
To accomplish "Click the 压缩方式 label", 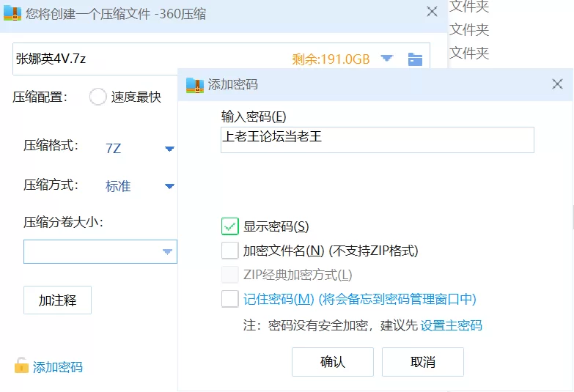I will (51, 185).
